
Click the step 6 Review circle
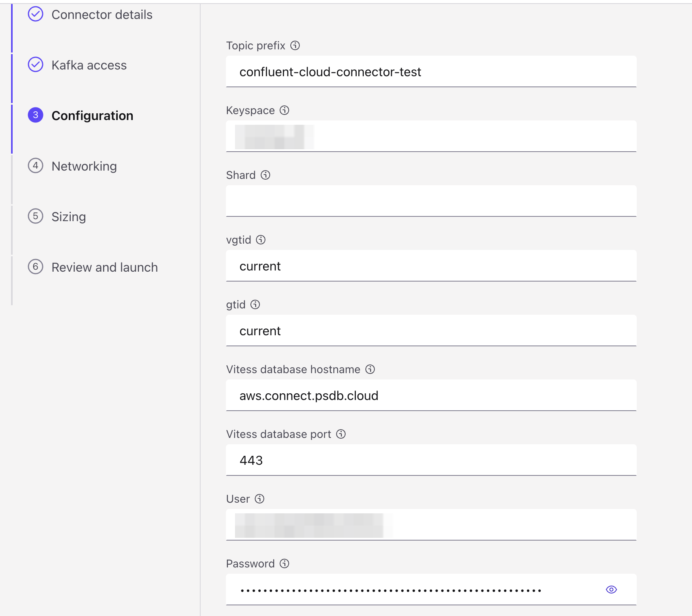click(x=36, y=267)
